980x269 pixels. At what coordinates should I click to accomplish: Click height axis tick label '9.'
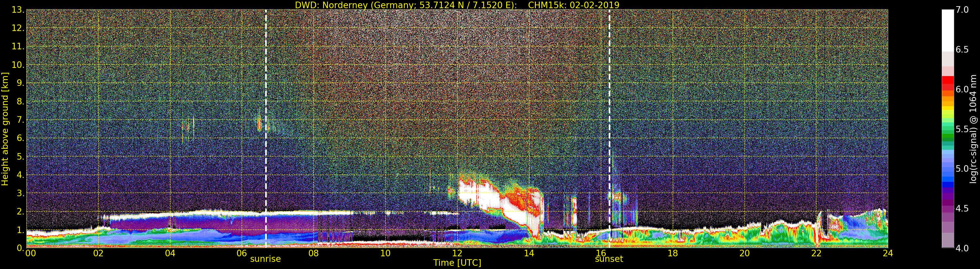point(21,83)
